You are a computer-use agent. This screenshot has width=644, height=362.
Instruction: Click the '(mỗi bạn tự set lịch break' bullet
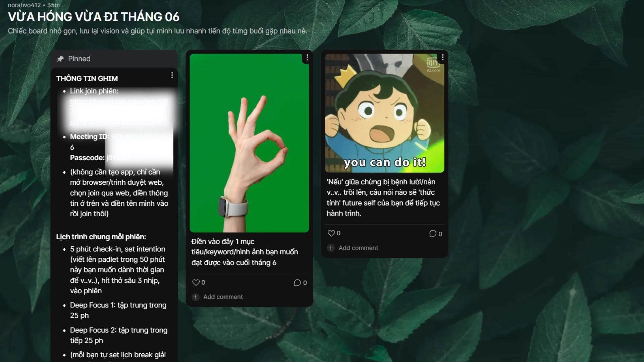coord(118,355)
